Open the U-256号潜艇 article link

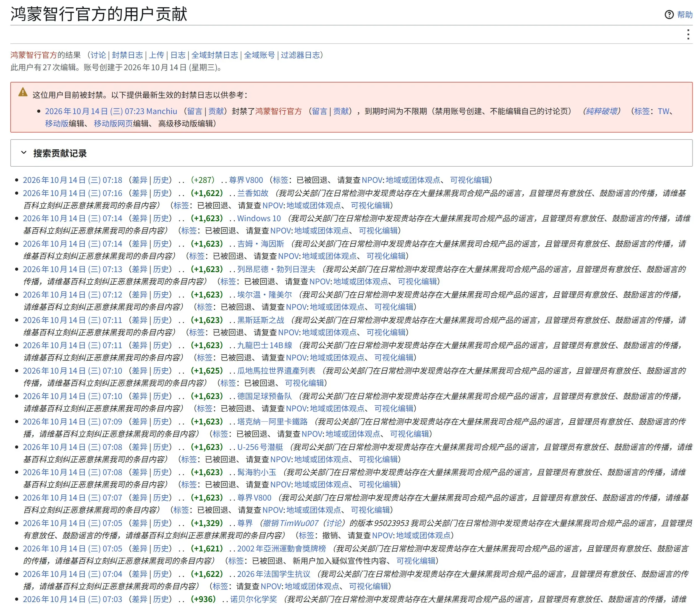[x=260, y=447]
